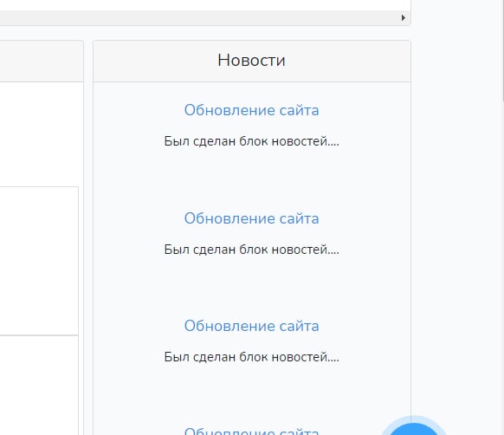Click the vertical page scrollbar thumb
The image size is (504, 435).
503,50
